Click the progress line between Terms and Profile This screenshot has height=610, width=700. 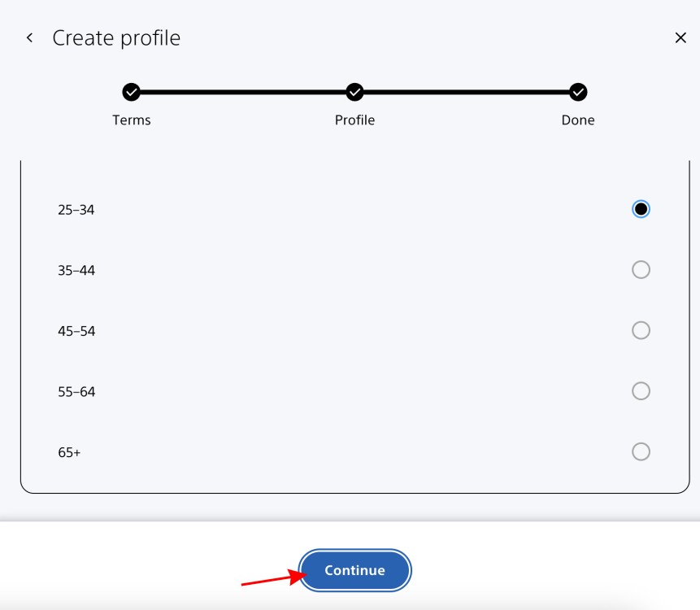click(244, 93)
